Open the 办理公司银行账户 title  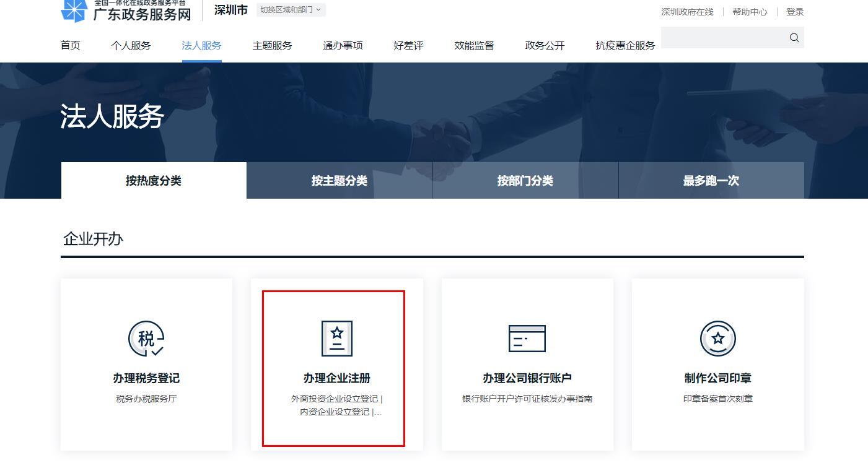tap(527, 378)
